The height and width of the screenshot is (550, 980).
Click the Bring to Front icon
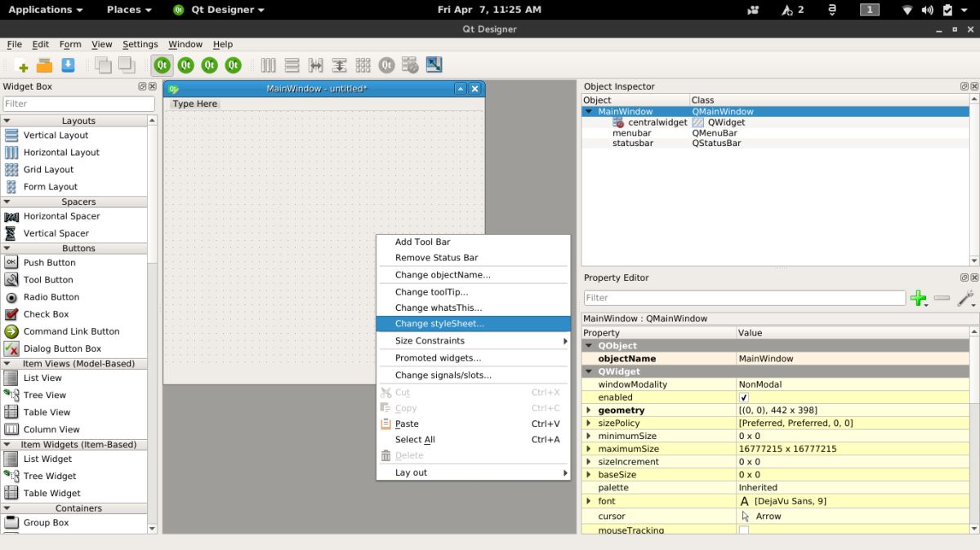point(127,65)
